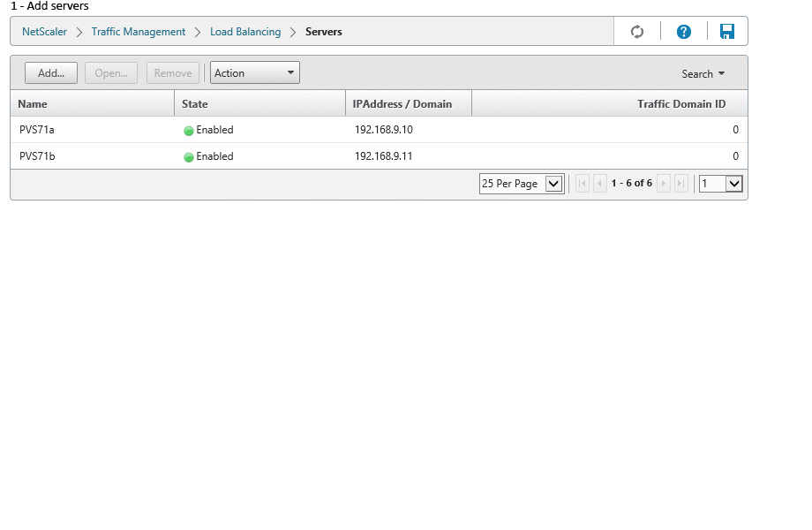This screenshot has width=812, height=530.
Task: Open the help icon
Action: pyautogui.click(x=683, y=32)
